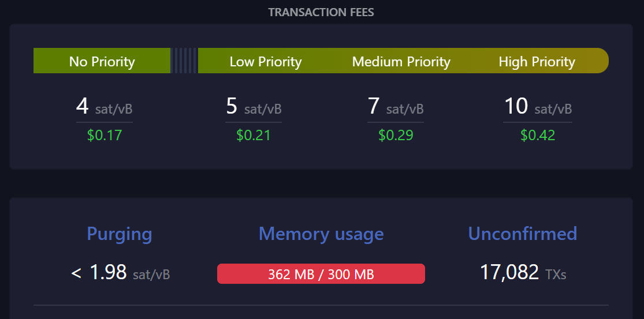Click the red memory usage progress bar
Viewport: 644px width, 319px height.
321,274
